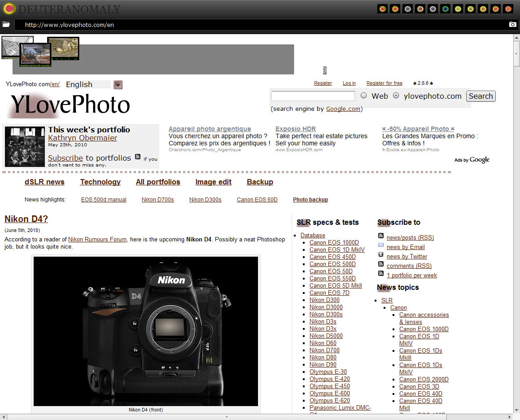Click the site search text field
The height and width of the screenshot is (420, 520).
[313, 96]
